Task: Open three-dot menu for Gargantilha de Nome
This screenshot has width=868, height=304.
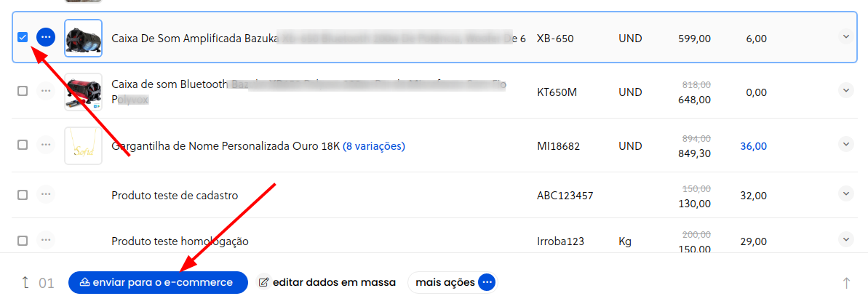Action: 46,145
